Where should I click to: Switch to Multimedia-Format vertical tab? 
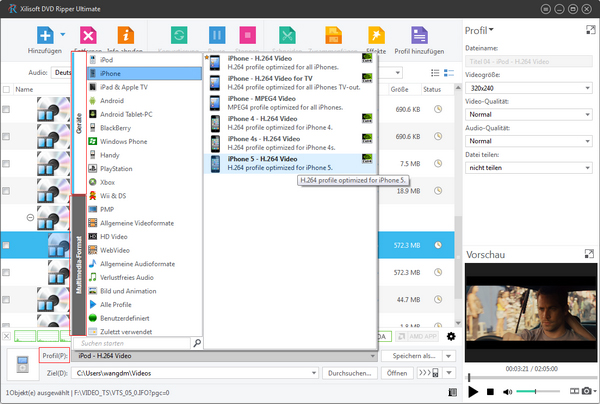(x=78, y=265)
